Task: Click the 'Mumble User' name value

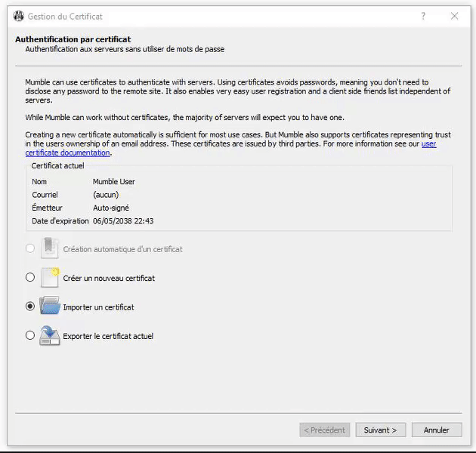Action: pos(114,182)
